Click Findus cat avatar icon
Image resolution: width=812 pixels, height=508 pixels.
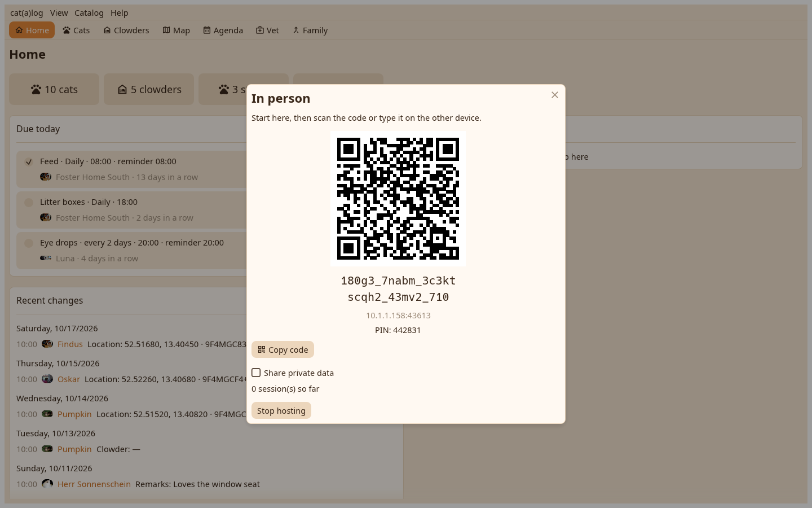tap(47, 344)
